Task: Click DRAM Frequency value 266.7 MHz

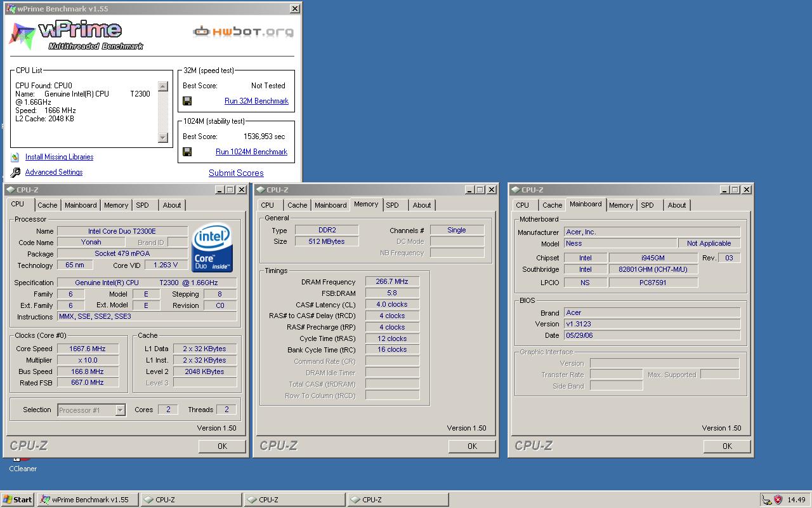Action: pos(392,282)
